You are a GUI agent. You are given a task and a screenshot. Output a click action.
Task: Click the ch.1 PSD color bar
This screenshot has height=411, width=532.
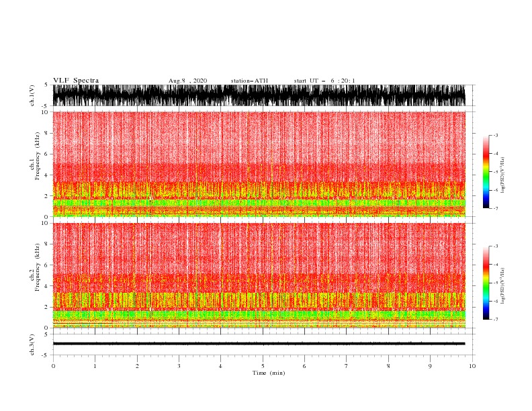click(486, 171)
